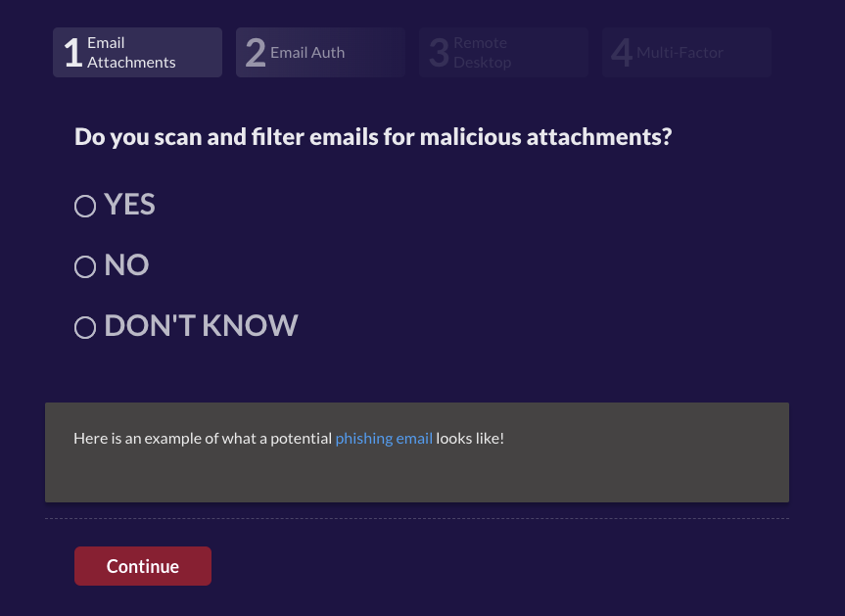Screen dimensions: 845x616
Task: Choose the NO radio circle
Action: point(85,266)
